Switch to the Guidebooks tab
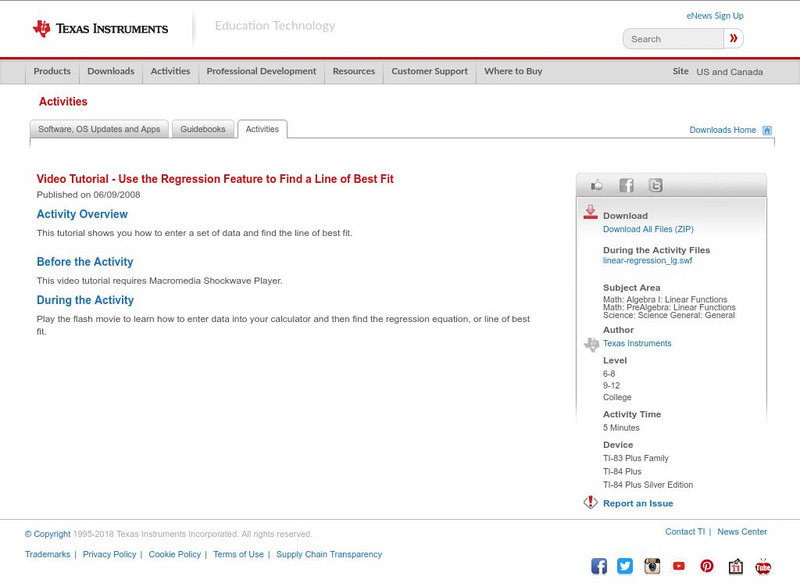The image size is (800, 587). [x=203, y=129]
